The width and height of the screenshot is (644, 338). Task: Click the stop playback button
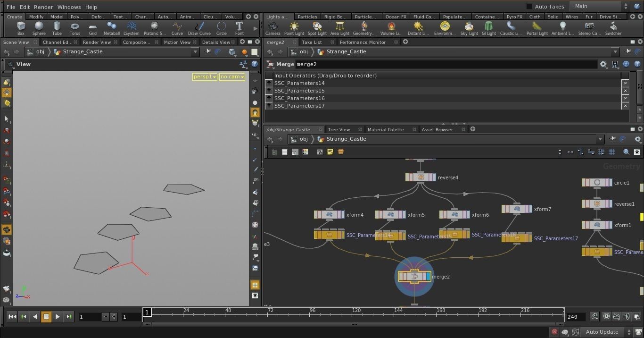46,317
